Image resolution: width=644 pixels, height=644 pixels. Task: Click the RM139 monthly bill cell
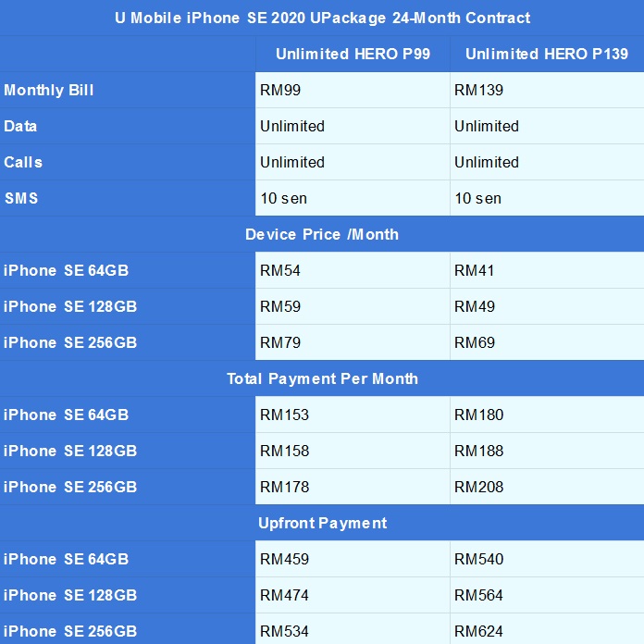[x=479, y=90]
